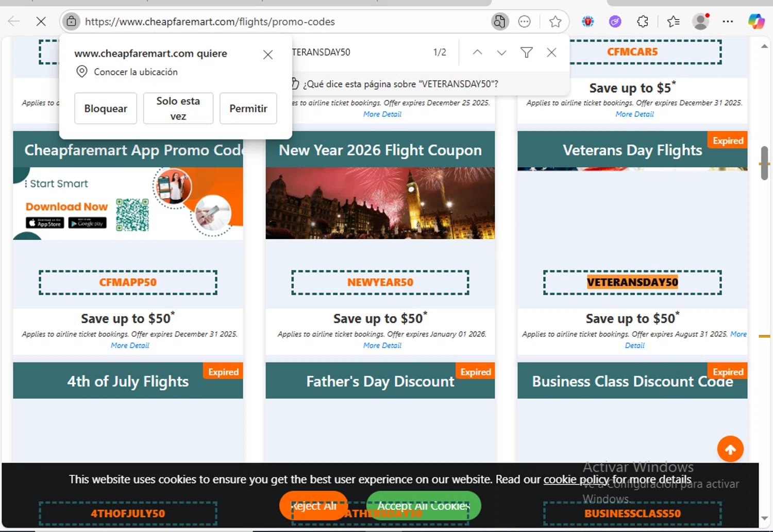The width and height of the screenshot is (773, 532).
Task: Click the Father's Day Discount heading
Action: pos(380,381)
